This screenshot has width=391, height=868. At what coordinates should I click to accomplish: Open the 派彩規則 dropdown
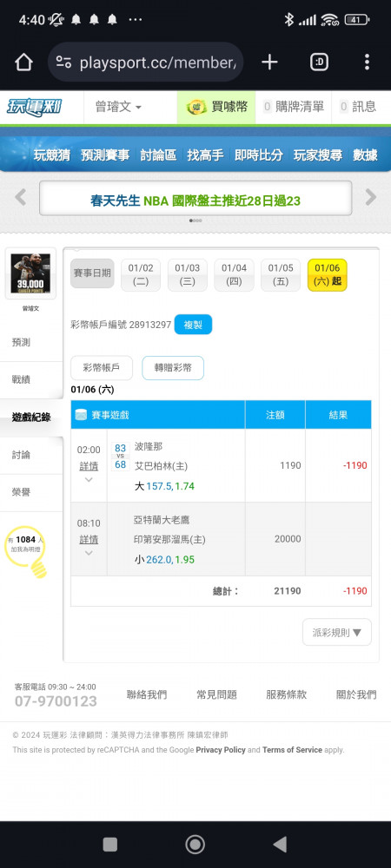(x=337, y=632)
